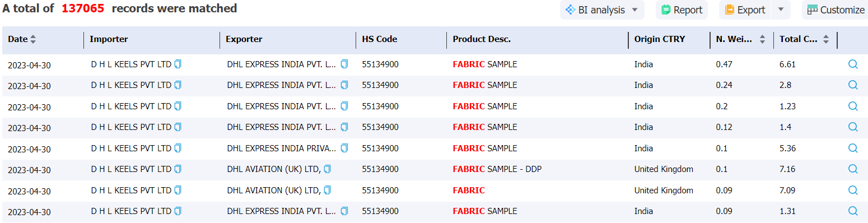Copy exporter name in the 1.23 total row
868x223 pixels.
pyautogui.click(x=344, y=106)
